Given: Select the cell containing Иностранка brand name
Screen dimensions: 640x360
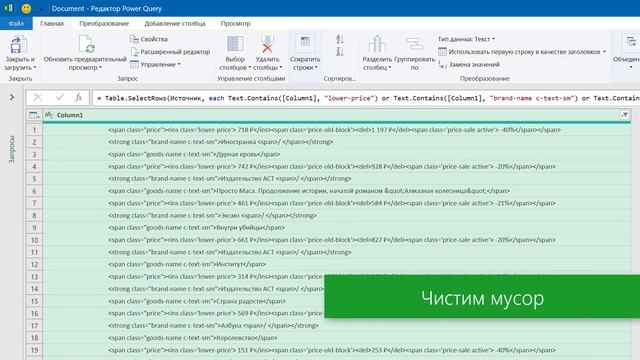Looking at the screenshot, I should (337, 142).
